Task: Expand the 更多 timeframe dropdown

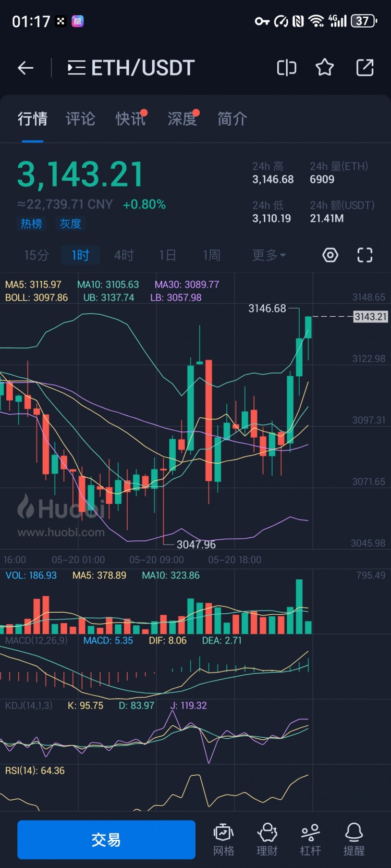Action: [269, 255]
